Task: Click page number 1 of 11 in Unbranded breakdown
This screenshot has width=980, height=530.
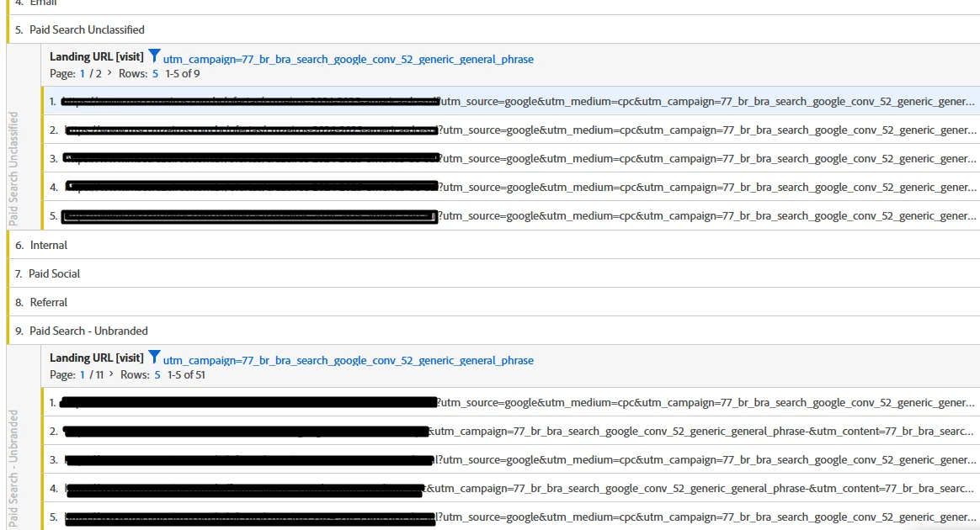Action: [82, 374]
